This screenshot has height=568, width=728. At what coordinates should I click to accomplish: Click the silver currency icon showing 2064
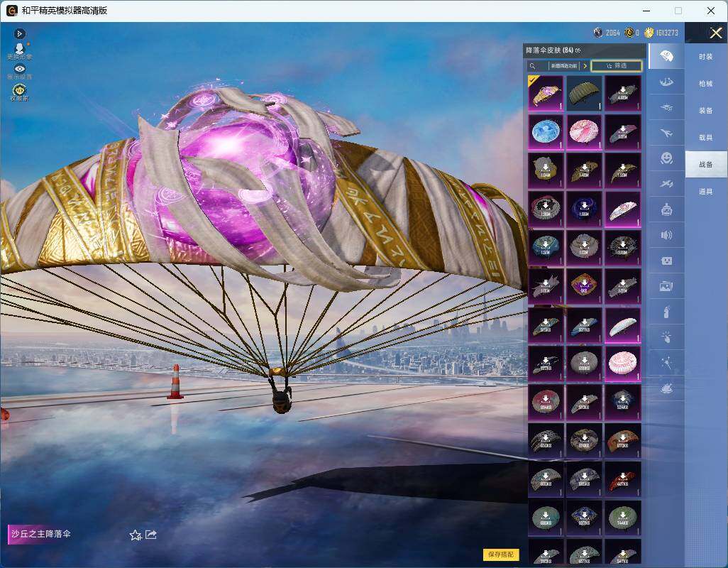598,33
